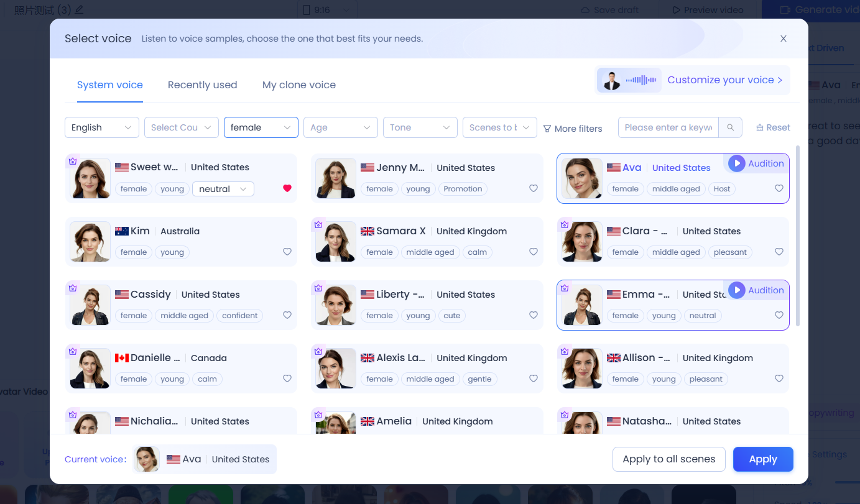The height and width of the screenshot is (504, 860).
Task: Click the edit pencil beside project title
Action: pos(79,10)
